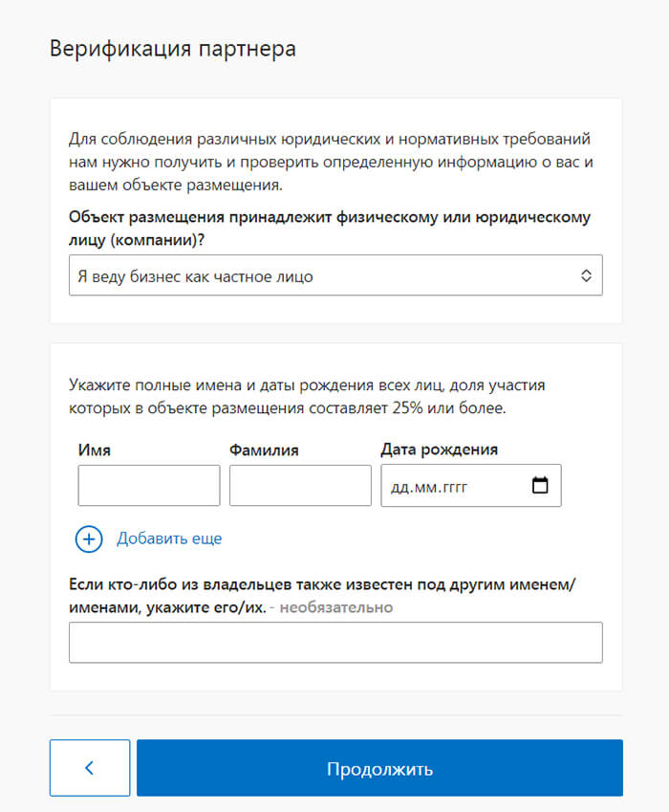This screenshot has height=812, width=669.
Task: Click the calendar icon in the birth date field
Action: (x=540, y=486)
